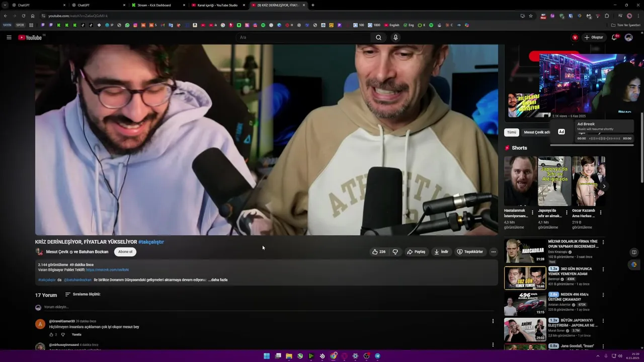Open options for NEDEN 496 KM/s video
Viewport: 644px width, 362px height.
pos(603,295)
